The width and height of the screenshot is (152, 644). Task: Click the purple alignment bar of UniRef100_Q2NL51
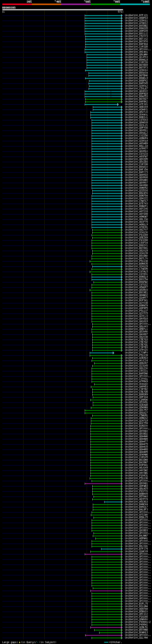107,627
